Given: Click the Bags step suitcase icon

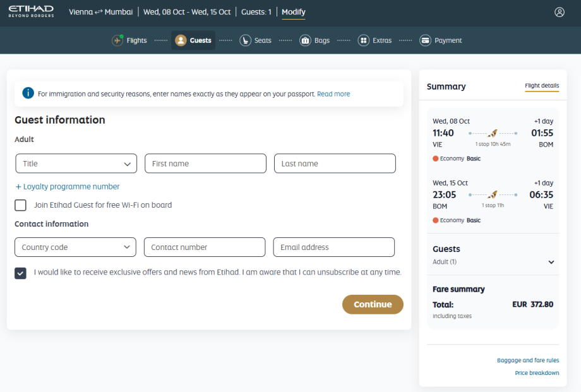Looking at the screenshot, I should [305, 40].
